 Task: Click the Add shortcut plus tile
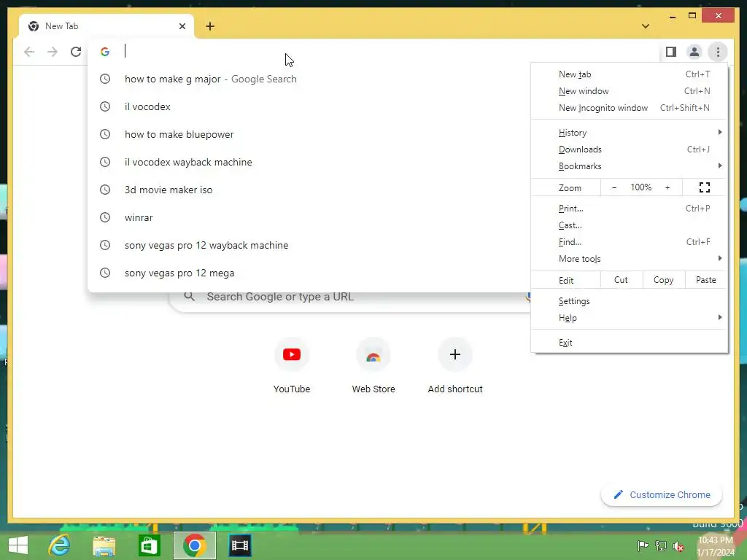[455, 365]
